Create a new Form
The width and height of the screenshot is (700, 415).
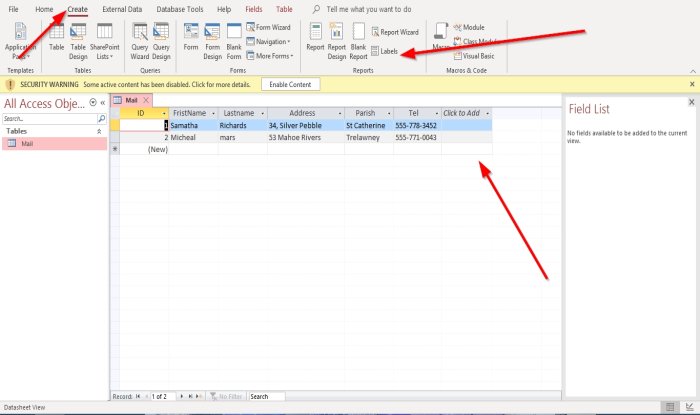tap(191, 37)
